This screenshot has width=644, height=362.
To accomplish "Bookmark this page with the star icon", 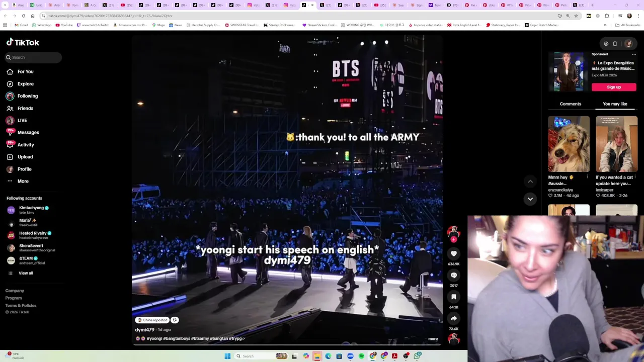I will coord(576,16).
